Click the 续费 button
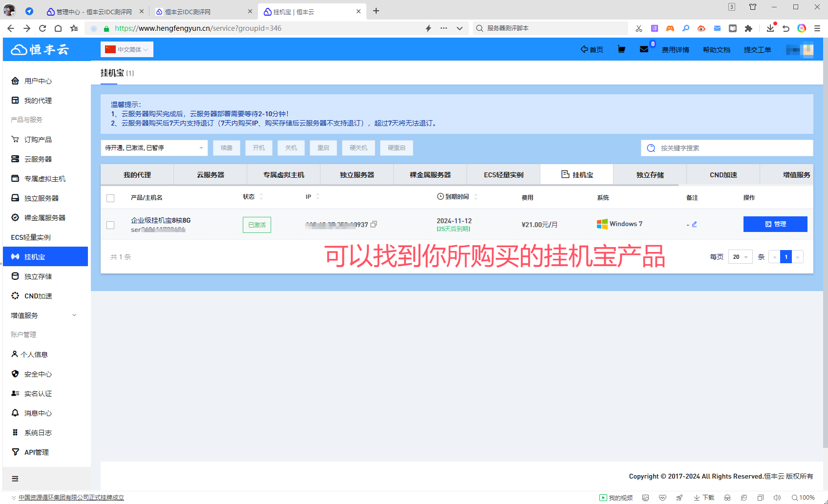828x504 pixels. coord(227,148)
